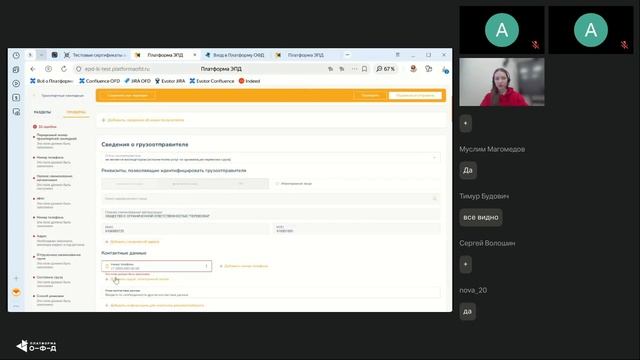Open the three-dots menu in the address bar

354,69
